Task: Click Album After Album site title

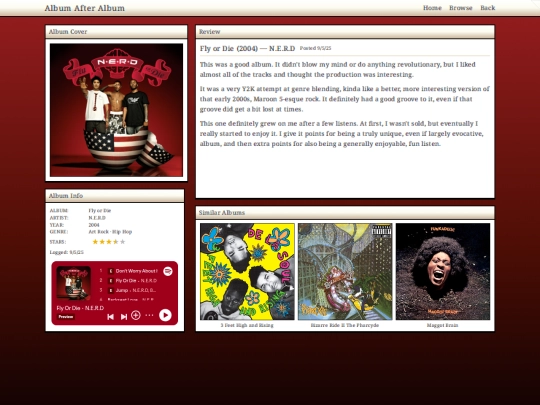Action: [85, 8]
